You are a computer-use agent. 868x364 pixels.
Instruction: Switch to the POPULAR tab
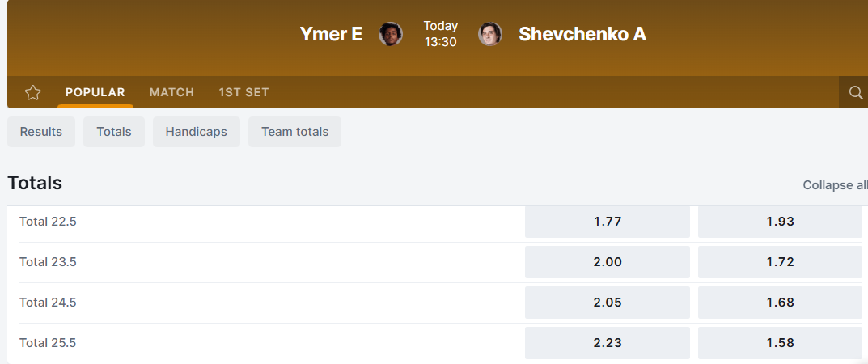[95, 92]
